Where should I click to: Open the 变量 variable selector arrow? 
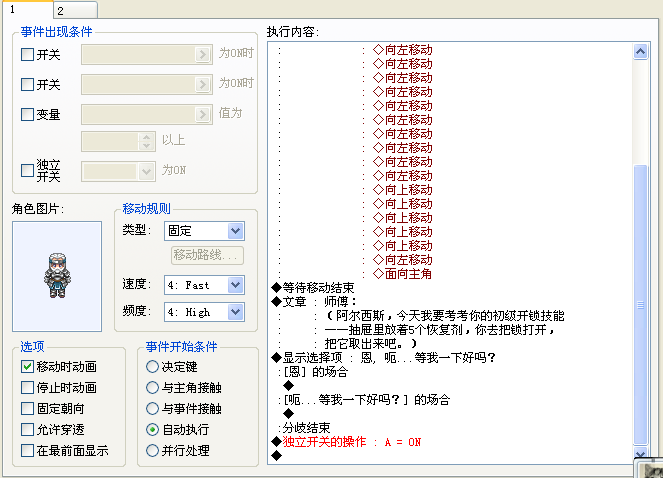203,115
